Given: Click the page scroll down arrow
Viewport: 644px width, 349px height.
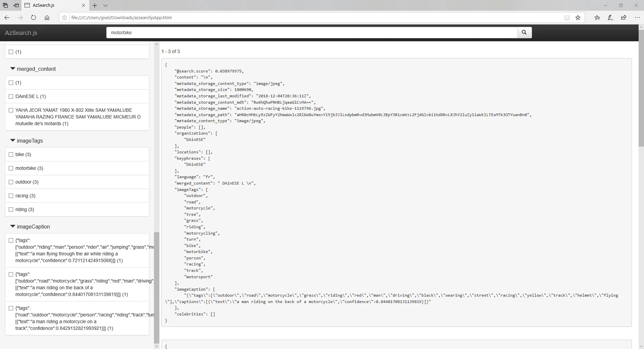Looking at the screenshot, I should point(641,346).
